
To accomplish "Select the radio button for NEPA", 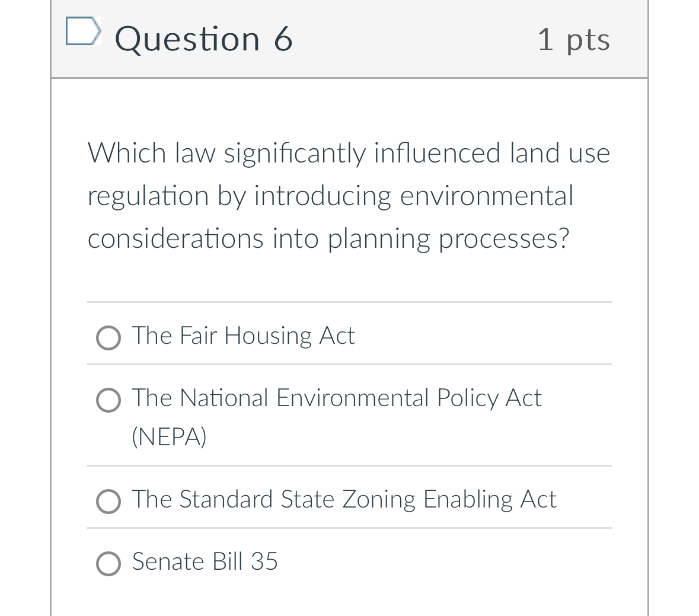I will pos(108,400).
